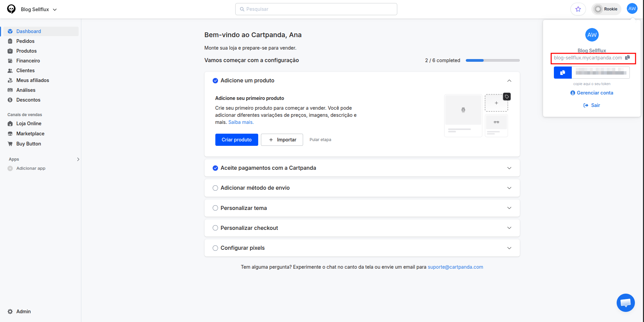Image resolution: width=644 pixels, height=322 pixels.
Task: Click the 2 / 6 completed progress bar
Action: 492,60
